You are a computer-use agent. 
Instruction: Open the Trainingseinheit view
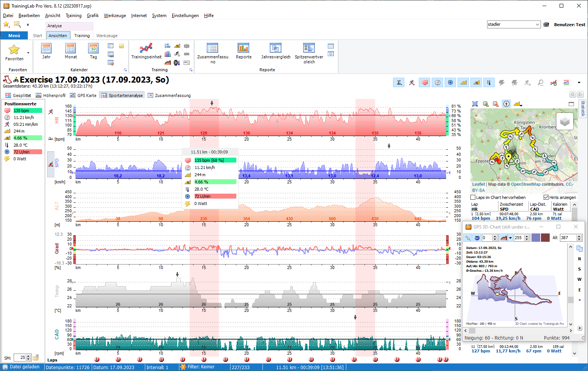(146, 51)
